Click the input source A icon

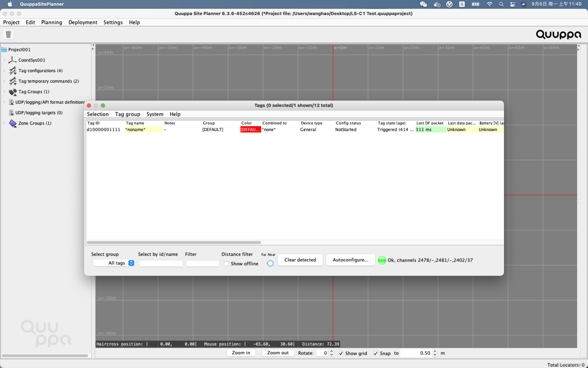[462, 4]
